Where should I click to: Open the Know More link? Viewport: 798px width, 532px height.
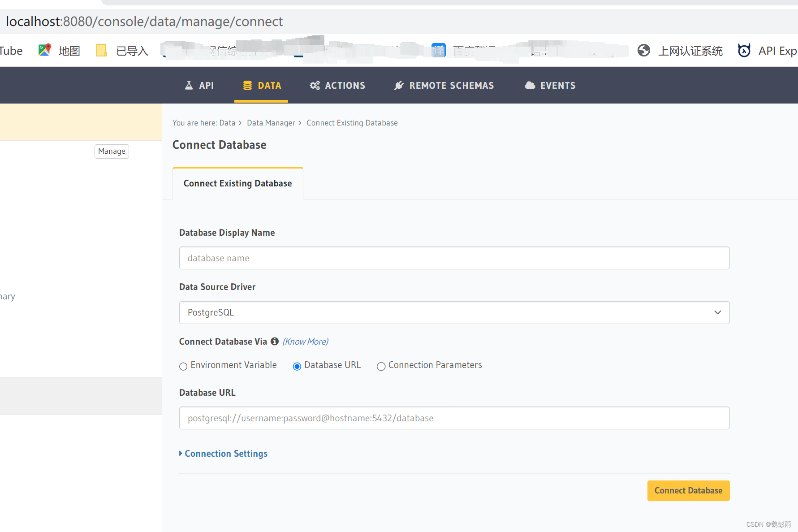pos(306,342)
